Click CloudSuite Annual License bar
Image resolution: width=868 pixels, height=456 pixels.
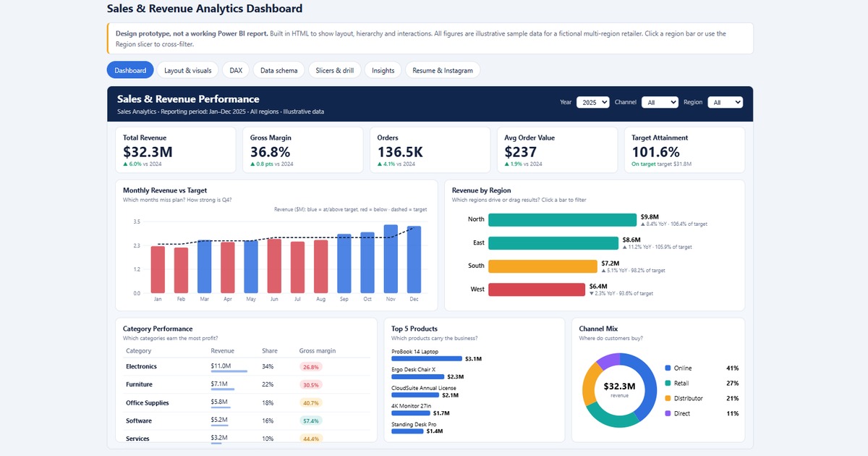tap(415, 395)
